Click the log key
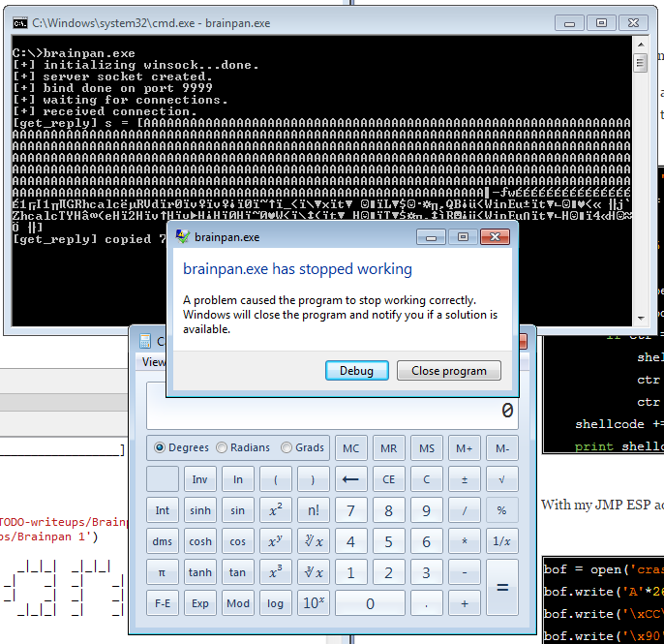 [275, 603]
